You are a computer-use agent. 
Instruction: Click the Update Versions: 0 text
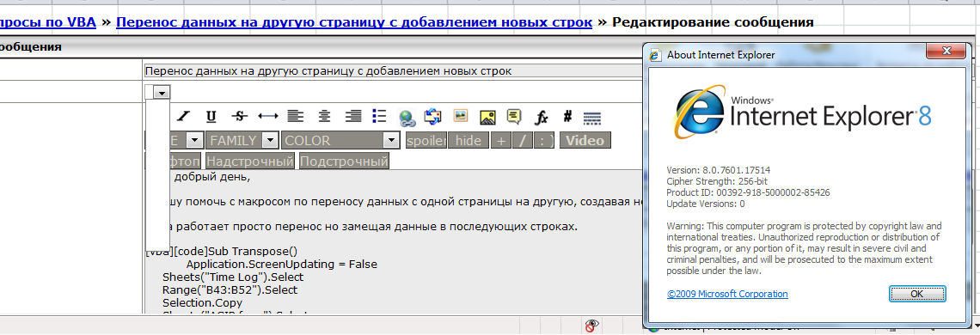click(x=706, y=204)
